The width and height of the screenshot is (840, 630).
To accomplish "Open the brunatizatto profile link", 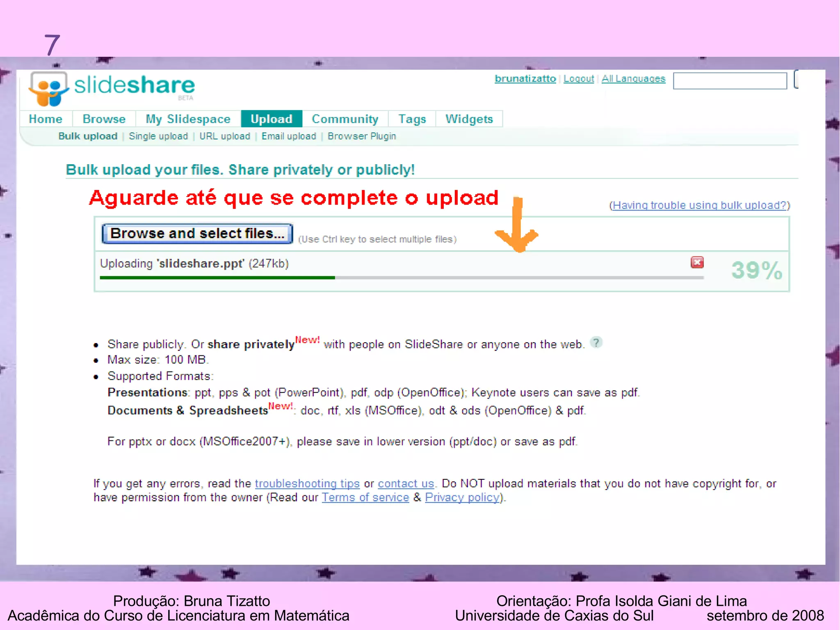I will [525, 78].
